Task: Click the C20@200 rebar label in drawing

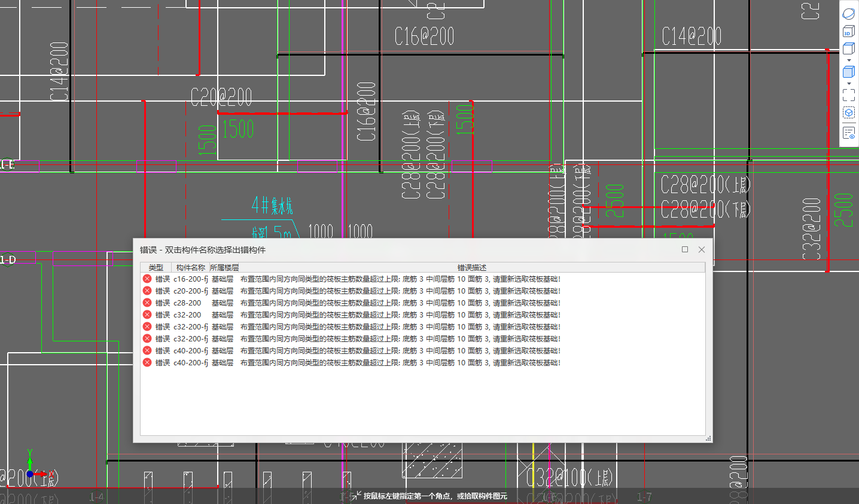Action: tap(221, 97)
